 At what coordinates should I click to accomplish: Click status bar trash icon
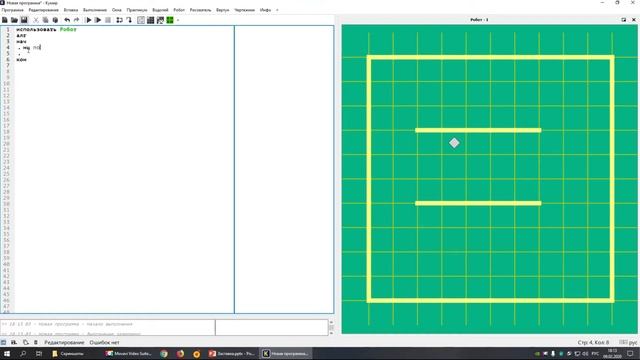tap(36, 342)
